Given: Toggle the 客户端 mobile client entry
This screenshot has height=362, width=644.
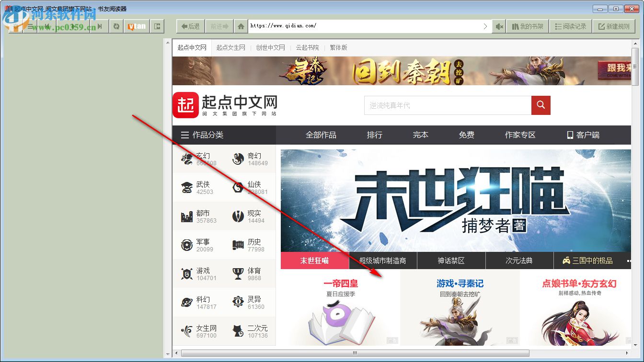Looking at the screenshot, I should tap(582, 135).
